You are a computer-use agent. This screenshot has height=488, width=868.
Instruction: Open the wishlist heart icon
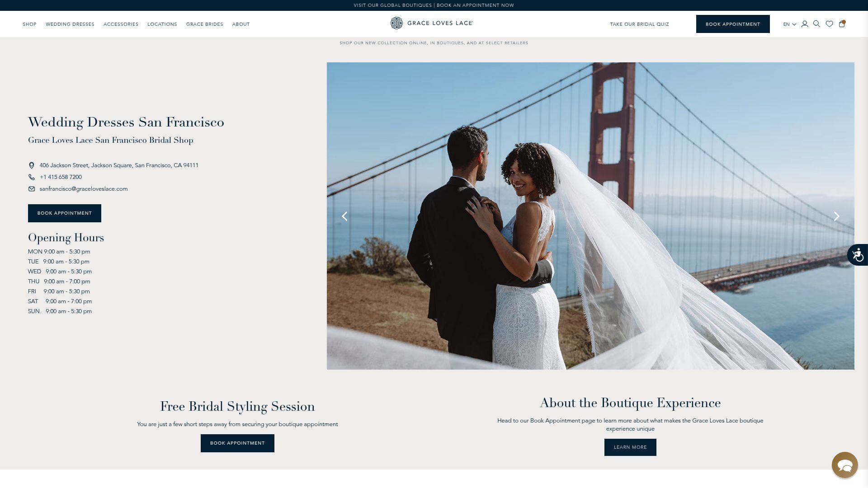coord(829,24)
